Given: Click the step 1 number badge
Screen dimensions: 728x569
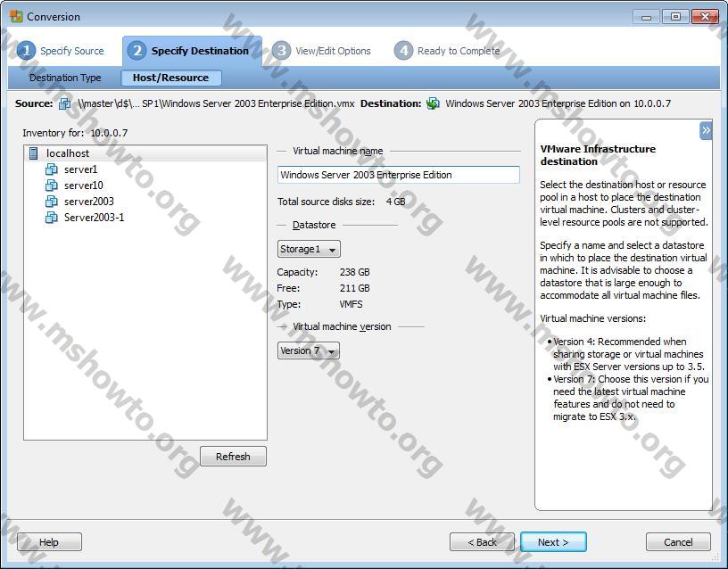Looking at the screenshot, I should [26, 51].
